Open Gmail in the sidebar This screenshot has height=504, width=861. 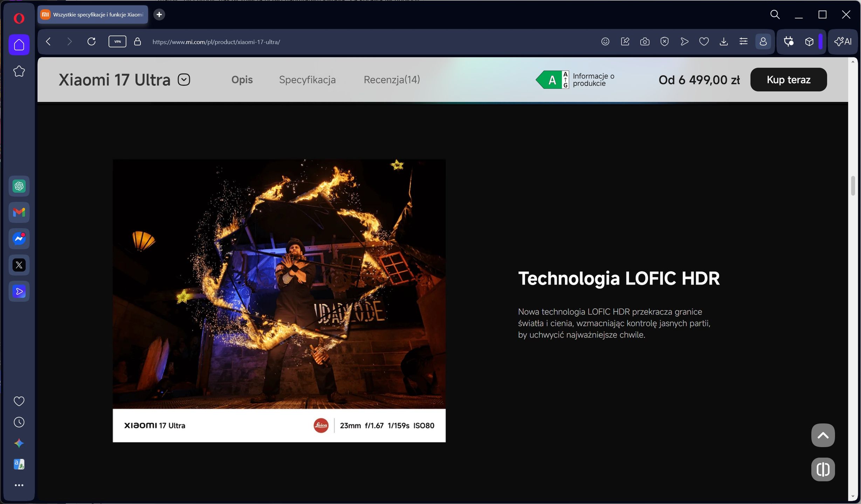(x=19, y=212)
